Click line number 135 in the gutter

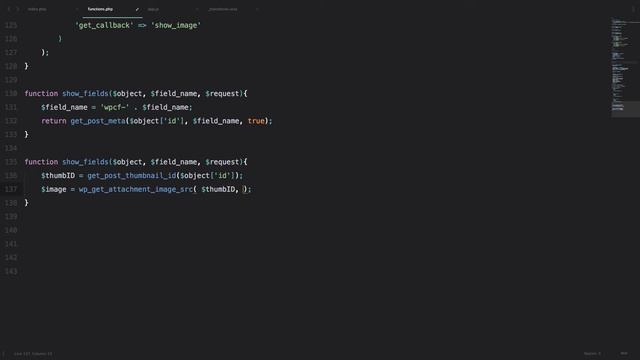[11, 162]
